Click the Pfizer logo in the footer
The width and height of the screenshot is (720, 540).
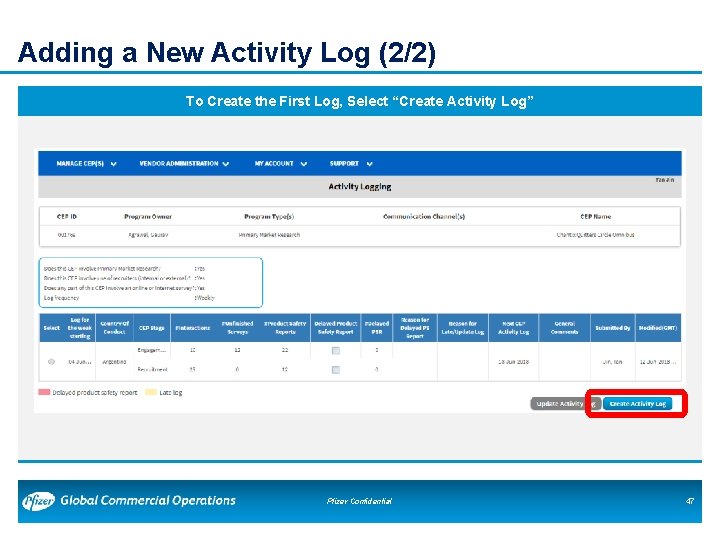pos(39,501)
